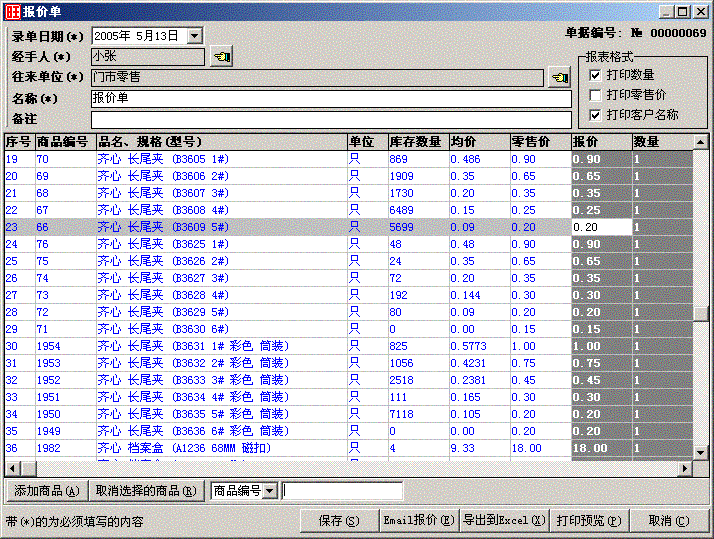Screen dimensions: 714x539
Task: Click the vertical scrollbar down arrow
Action: pos(701,453)
